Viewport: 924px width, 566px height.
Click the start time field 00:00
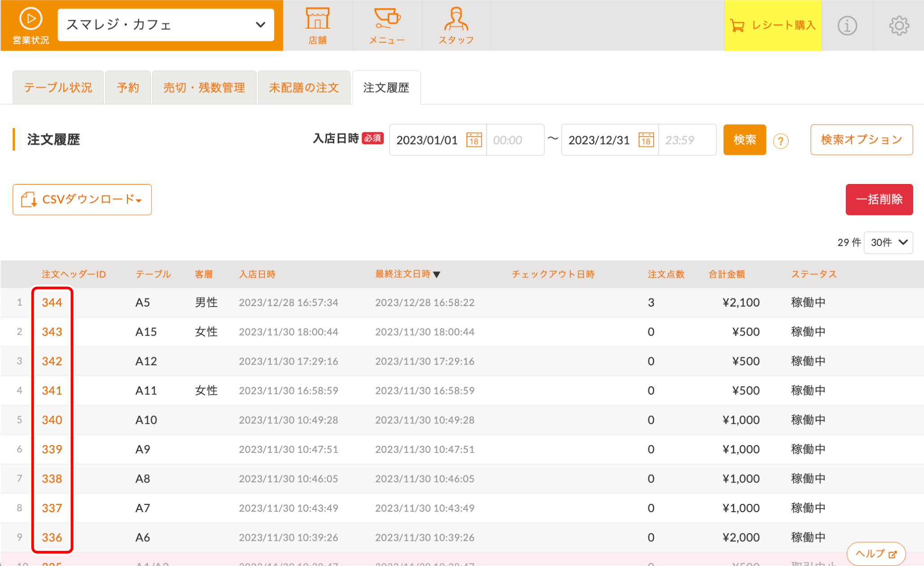click(x=515, y=140)
